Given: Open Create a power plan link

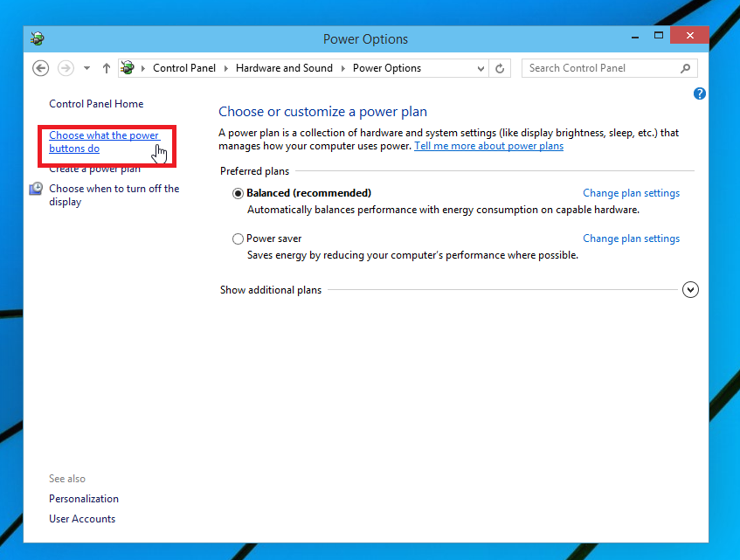Looking at the screenshot, I should pos(95,169).
